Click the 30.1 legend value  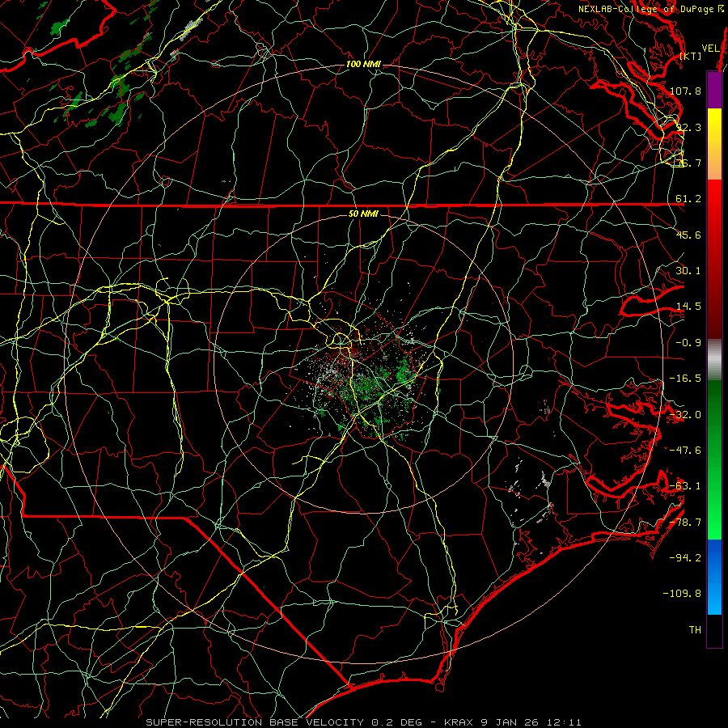pyautogui.click(x=688, y=270)
